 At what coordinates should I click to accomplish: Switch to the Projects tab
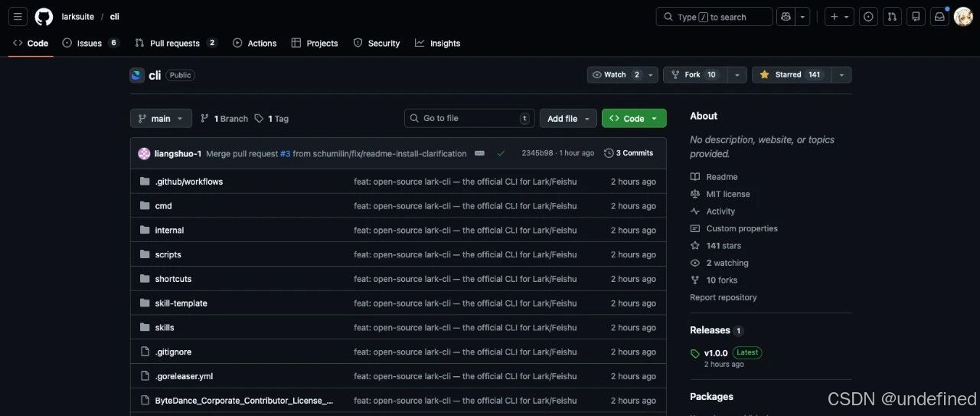tap(315, 44)
